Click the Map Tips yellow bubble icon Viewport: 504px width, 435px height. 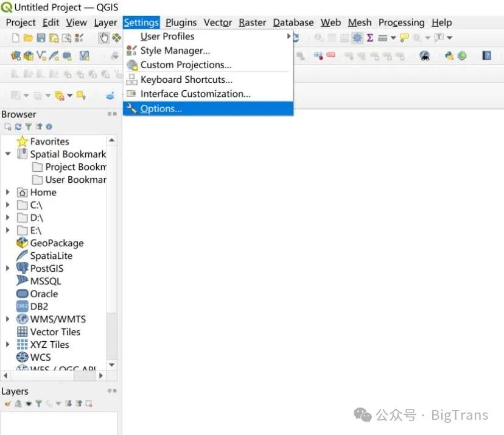coord(404,38)
